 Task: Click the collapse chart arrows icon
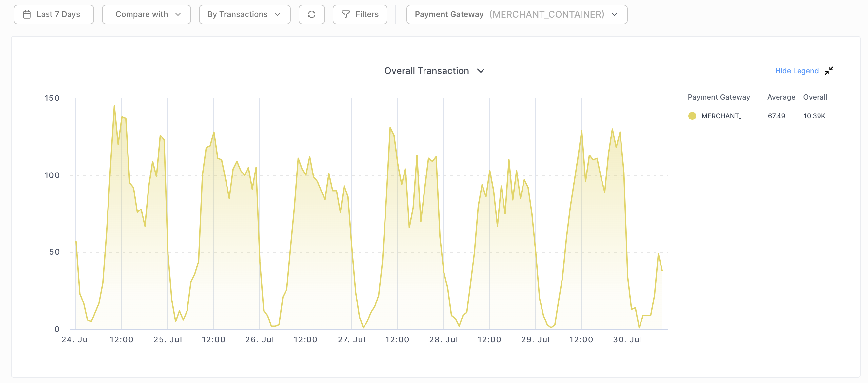[x=829, y=71]
